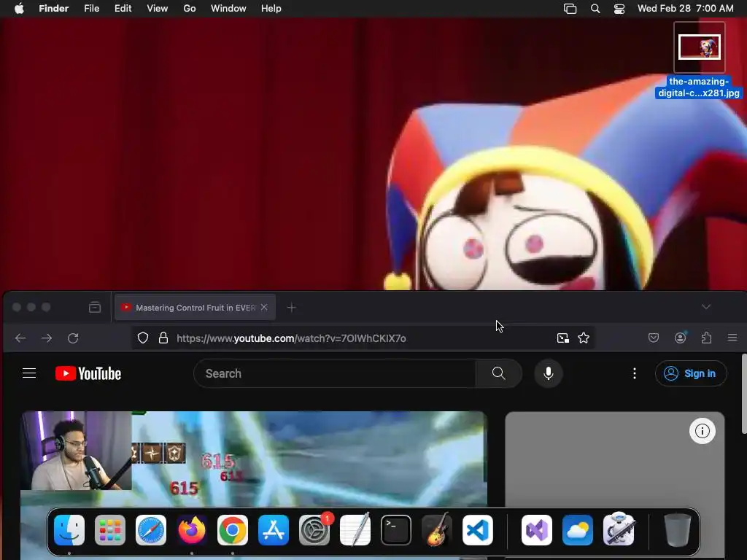Save page to Pocket icon
Viewport: 747px width, 560px height.
[x=654, y=338]
